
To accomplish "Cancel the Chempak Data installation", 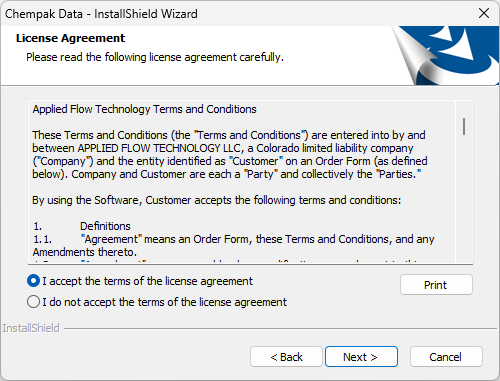I will point(446,357).
